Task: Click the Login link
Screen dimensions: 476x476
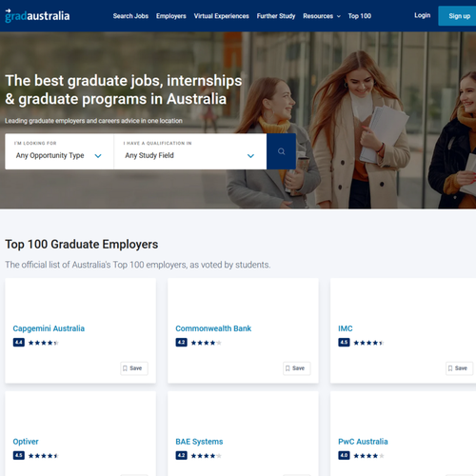Action: (422, 15)
